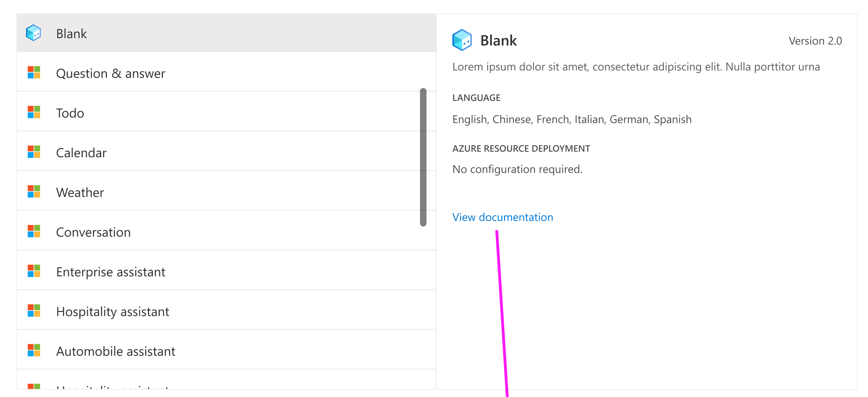The height and width of the screenshot is (397, 868).
Task: Select the Todo template from the list
Action: point(70,112)
